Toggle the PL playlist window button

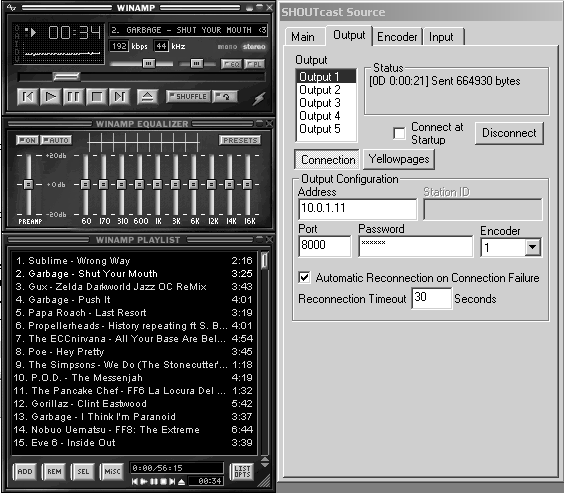[x=254, y=64]
